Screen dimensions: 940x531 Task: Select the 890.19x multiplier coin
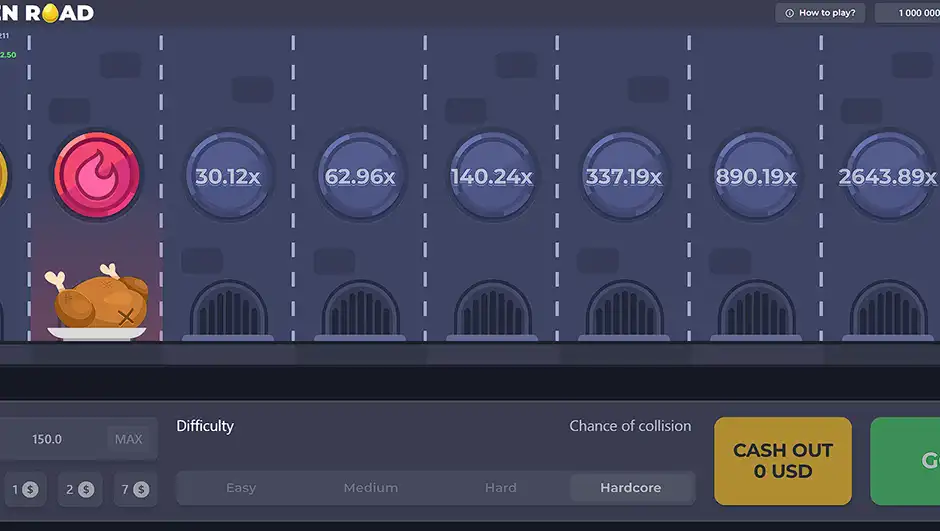tap(756, 176)
